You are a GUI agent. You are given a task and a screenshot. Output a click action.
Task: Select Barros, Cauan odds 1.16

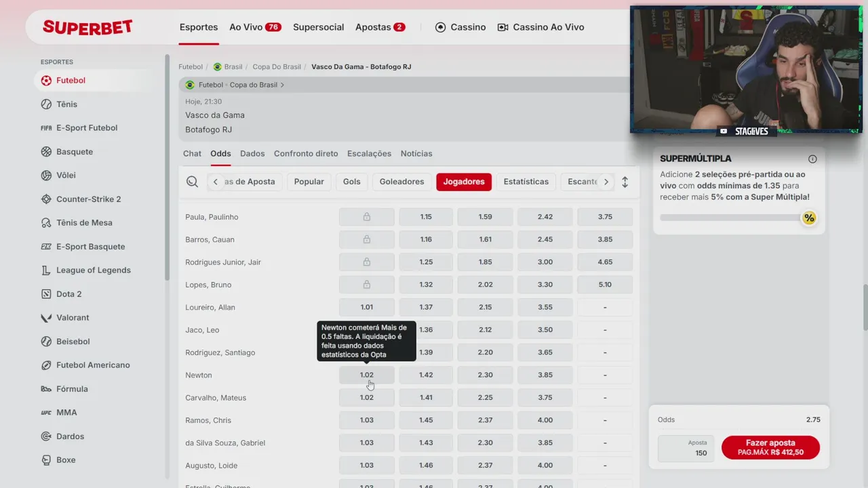(426, 239)
